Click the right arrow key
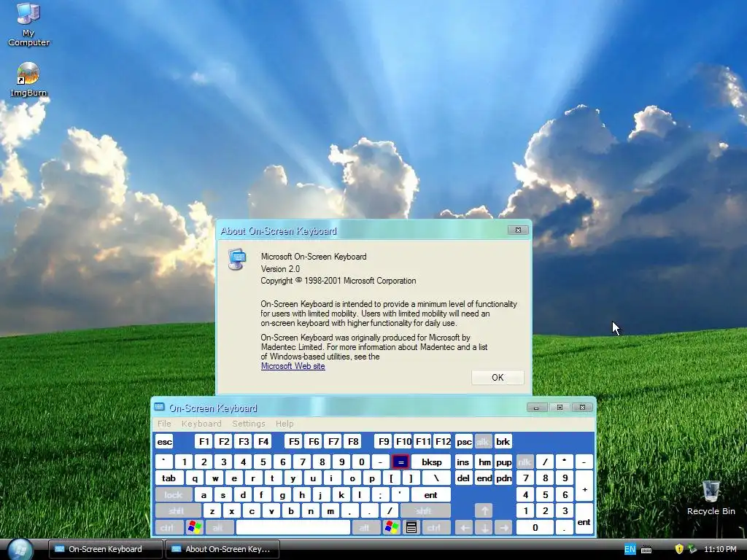The image size is (747, 560). tap(503, 527)
